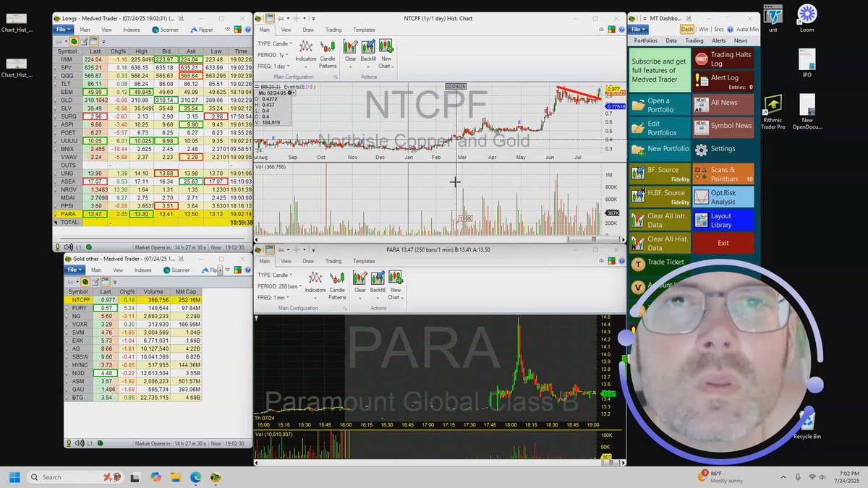Toggle Win mode in MT Dashboard header
The width and height of the screenshot is (868, 488).
(x=703, y=29)
